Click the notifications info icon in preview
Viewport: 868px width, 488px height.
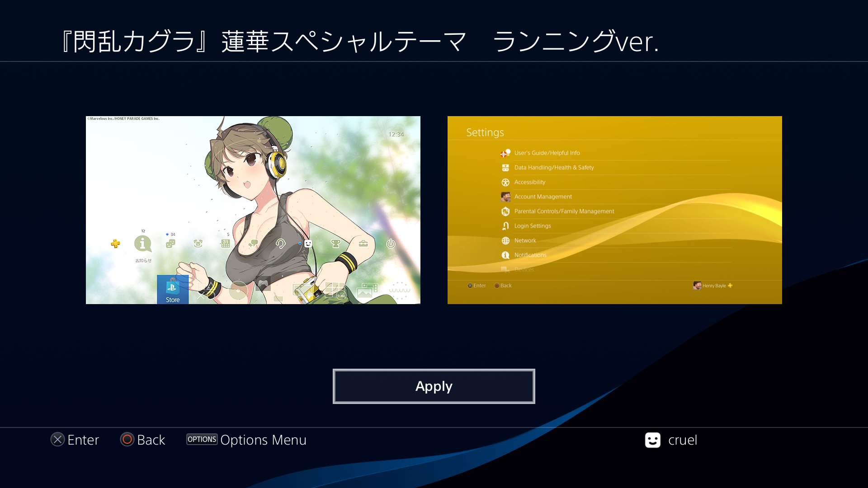(x=143, y=244)
